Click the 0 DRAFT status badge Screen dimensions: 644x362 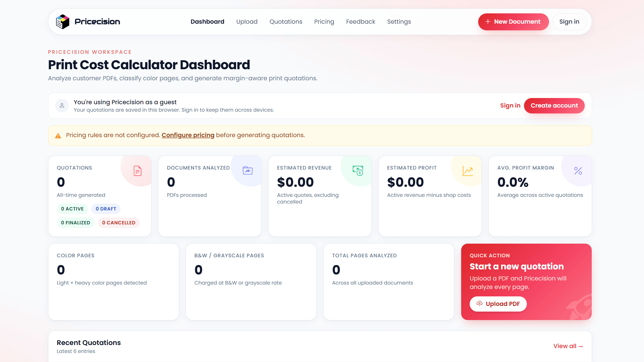coord(106,209)
